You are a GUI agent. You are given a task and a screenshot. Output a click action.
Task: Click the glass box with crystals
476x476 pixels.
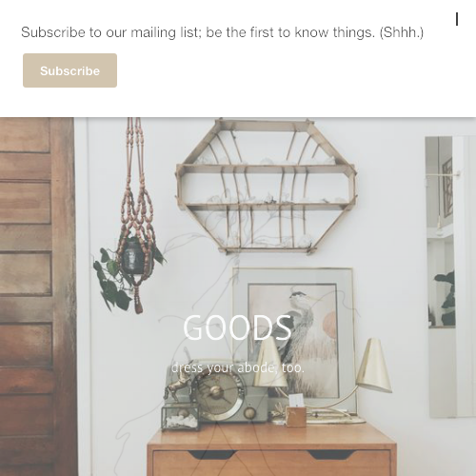pos(180,417)
